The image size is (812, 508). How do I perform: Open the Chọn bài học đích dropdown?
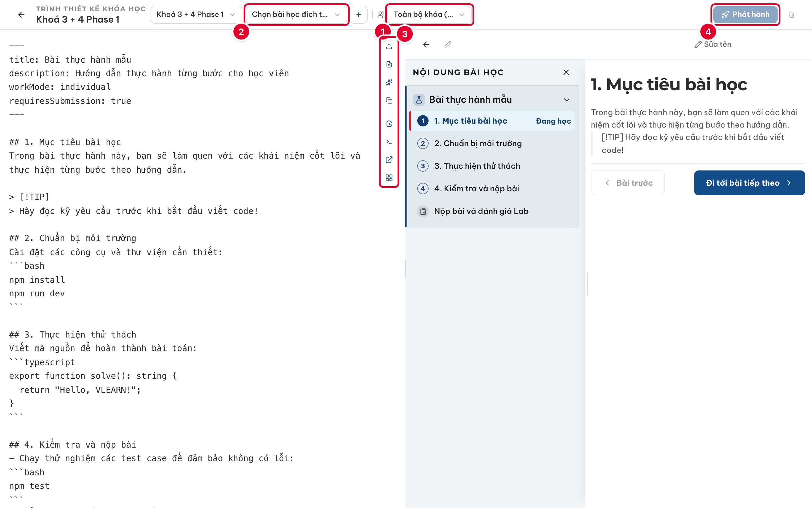point(296,15)
